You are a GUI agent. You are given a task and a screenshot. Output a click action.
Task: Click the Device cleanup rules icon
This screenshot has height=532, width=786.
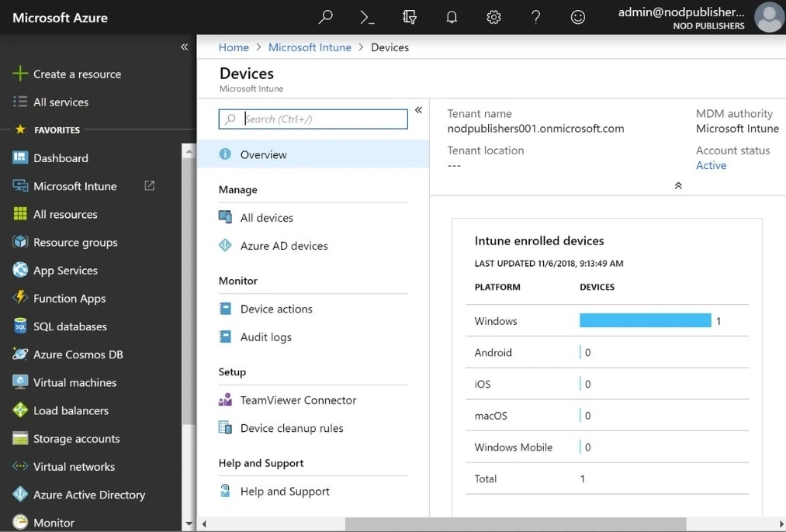click(x=225, y=428)
